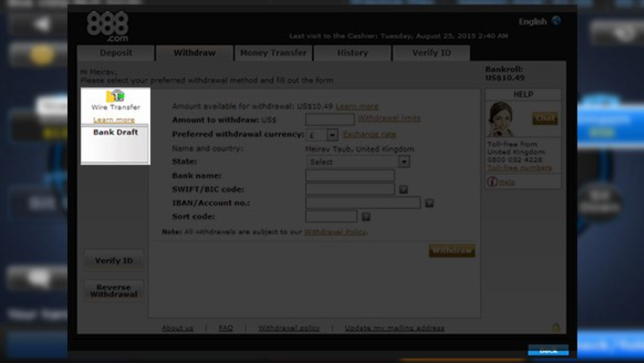Screen dimensions: 644x363
Task: Open the Toll-free numbers link
Action: click(519, 167)
